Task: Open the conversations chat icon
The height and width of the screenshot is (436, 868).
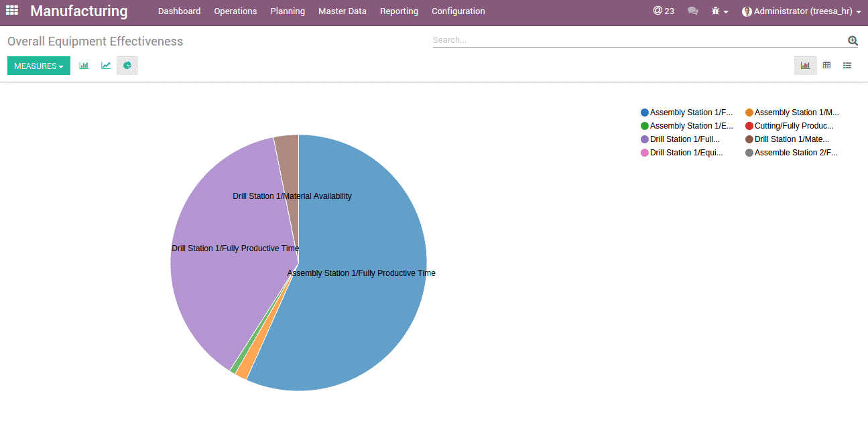Action: [693, 11]
